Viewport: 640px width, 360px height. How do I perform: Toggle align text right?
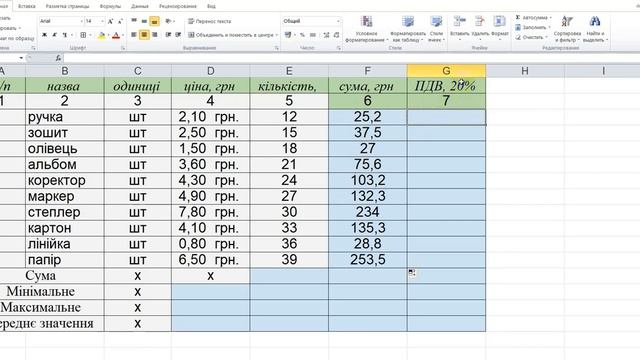pos(154,35)
